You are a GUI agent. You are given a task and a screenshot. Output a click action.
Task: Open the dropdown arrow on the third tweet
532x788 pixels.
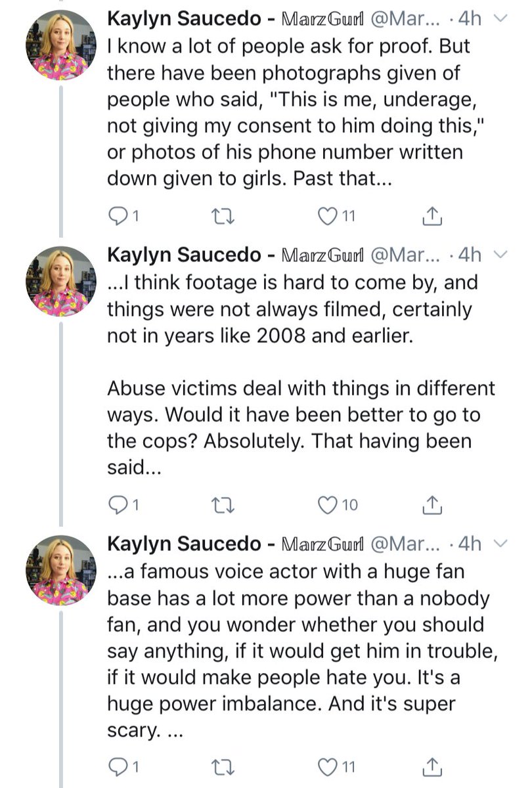coord(499,543)
